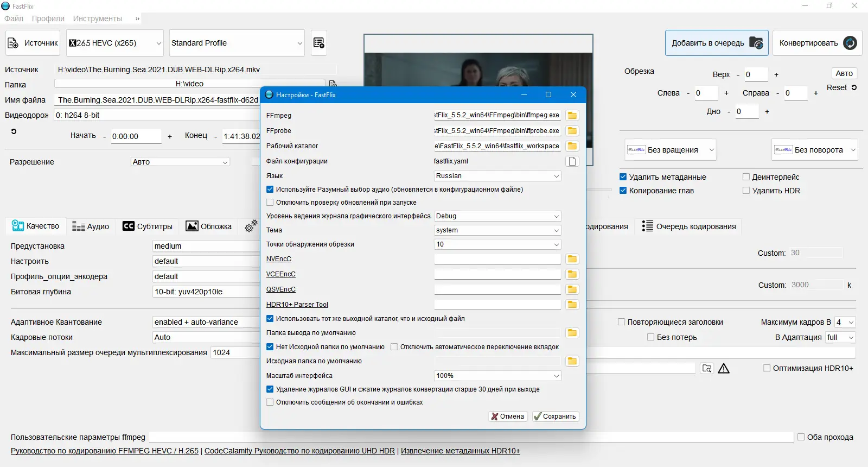Choose folder for Папка вывода по умолчанию
868x467 pixels.
(x=572, y=333)
